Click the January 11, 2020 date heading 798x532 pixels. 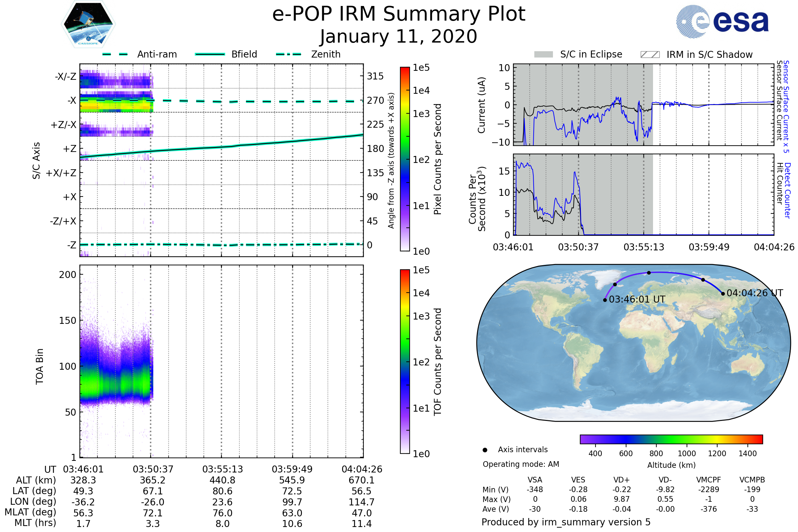[x=399, y=37]
